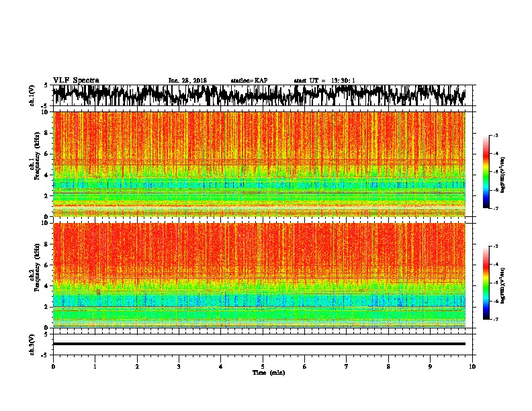532x411 pixels.
Task: Click the "4" kHz tick on ch.2 frequency axis
Action: click(48, 286)
